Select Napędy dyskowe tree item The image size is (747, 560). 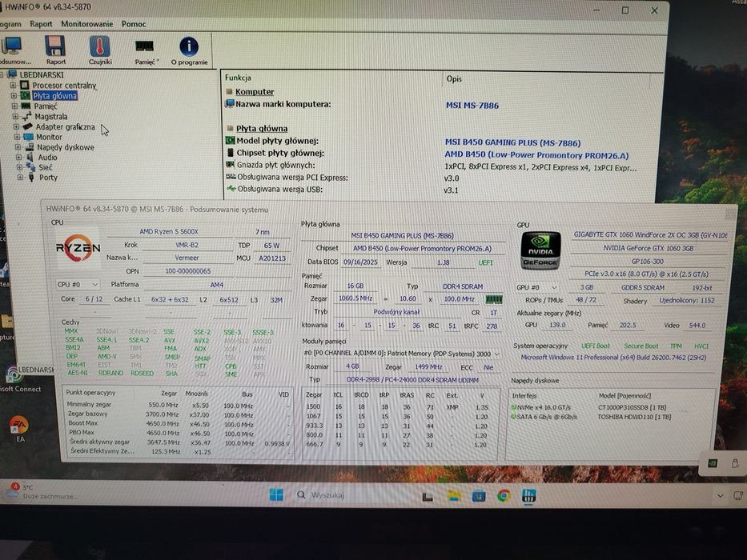click(x=66, y=147)
